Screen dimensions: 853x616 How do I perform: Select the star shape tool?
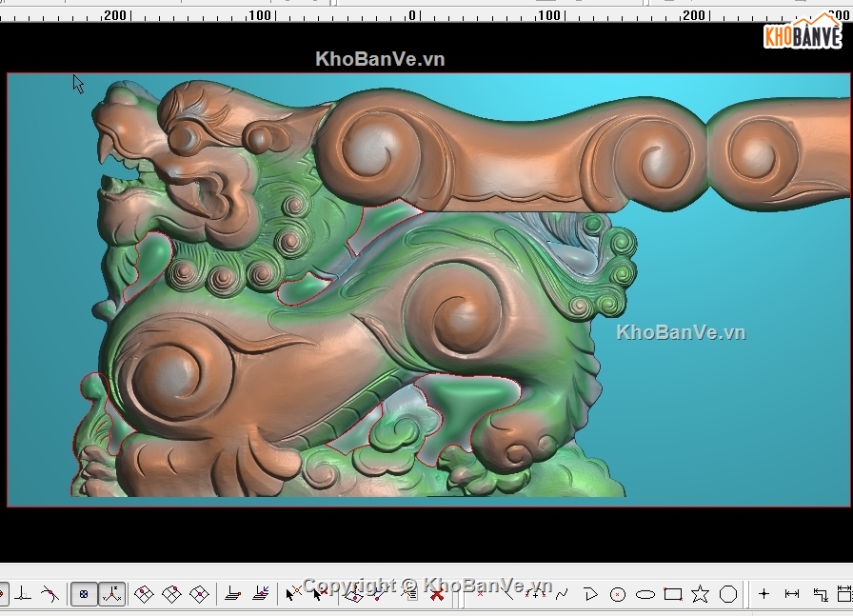coord(701,594)
